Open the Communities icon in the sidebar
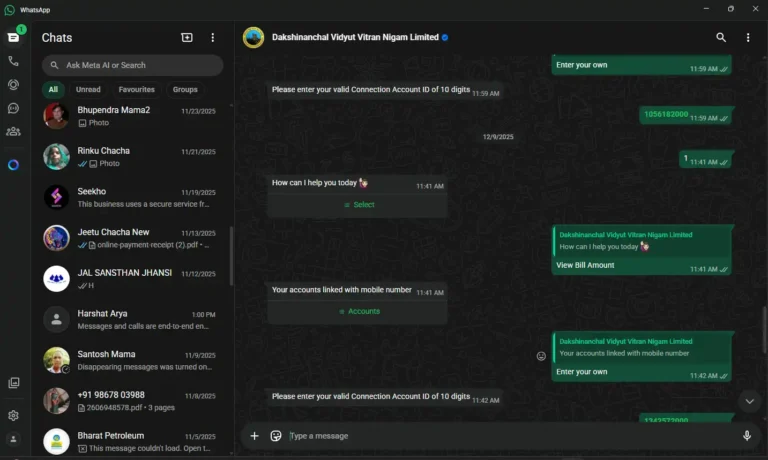Viewport: 768px width, 460px height. pos(13,131)
